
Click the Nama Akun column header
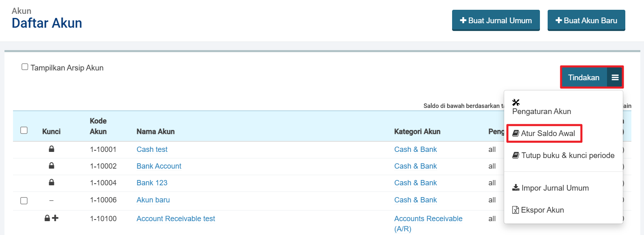155,132
